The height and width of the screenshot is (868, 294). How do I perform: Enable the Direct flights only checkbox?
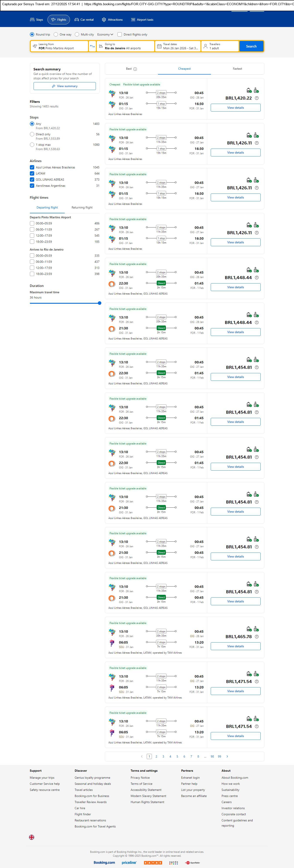(x=120, y=34)
